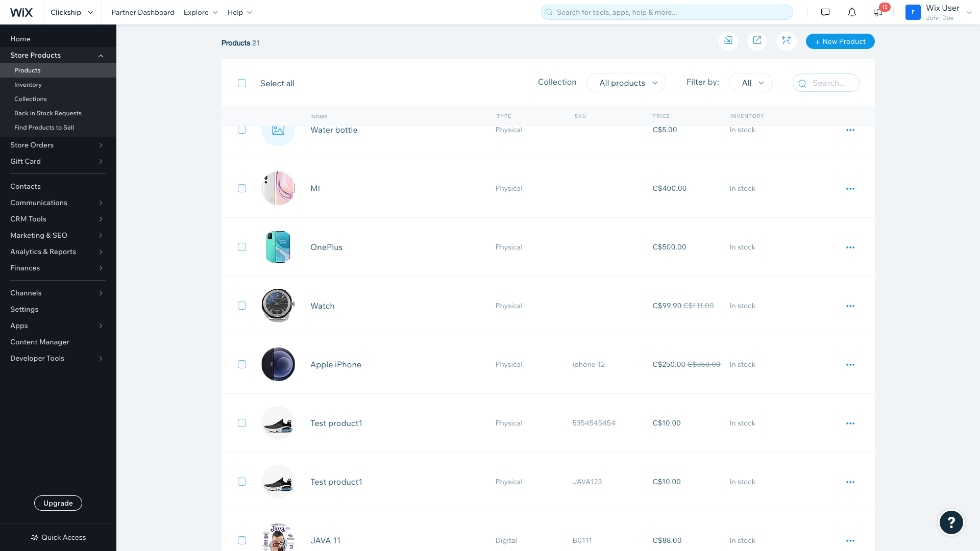
Task: Click the Apple iPhone product thumbnail
Action: (x=278, y=364)
